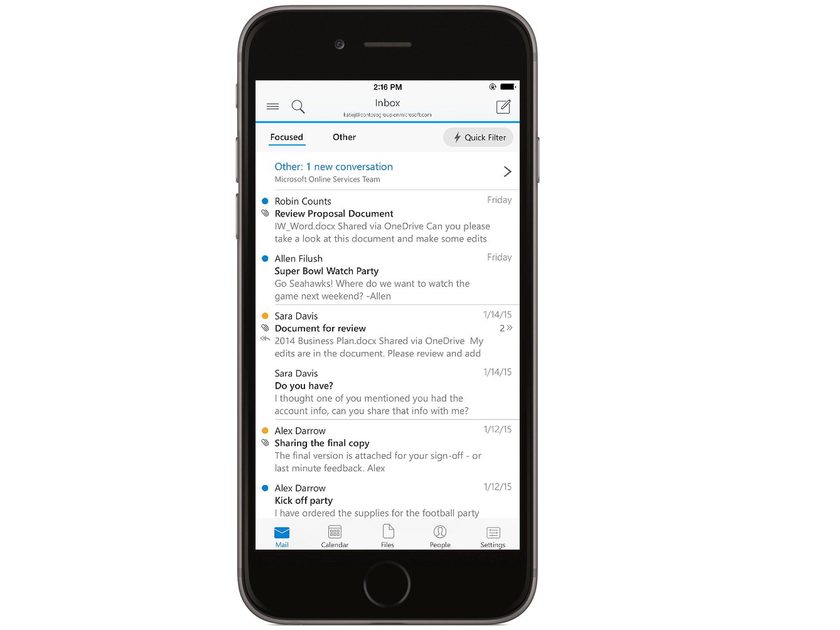Screen dimensions: 840x630
Task: Navigate to People tab
Action: pos(440,539)
